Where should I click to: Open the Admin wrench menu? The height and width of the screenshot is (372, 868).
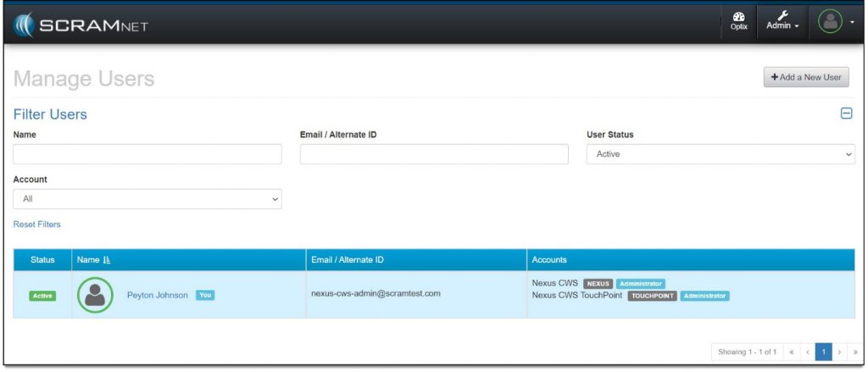[x=782, y=22]
